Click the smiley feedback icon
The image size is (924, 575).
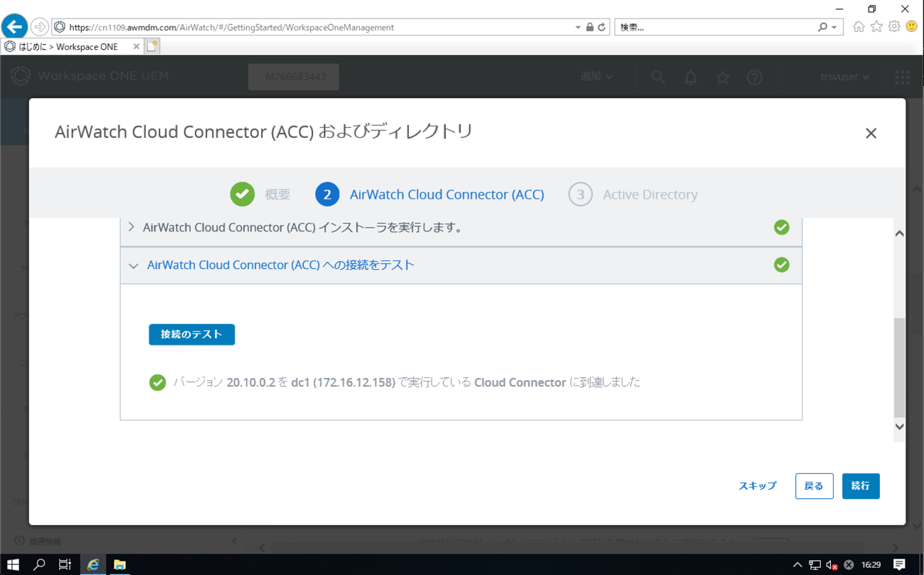tap(912, 26)
